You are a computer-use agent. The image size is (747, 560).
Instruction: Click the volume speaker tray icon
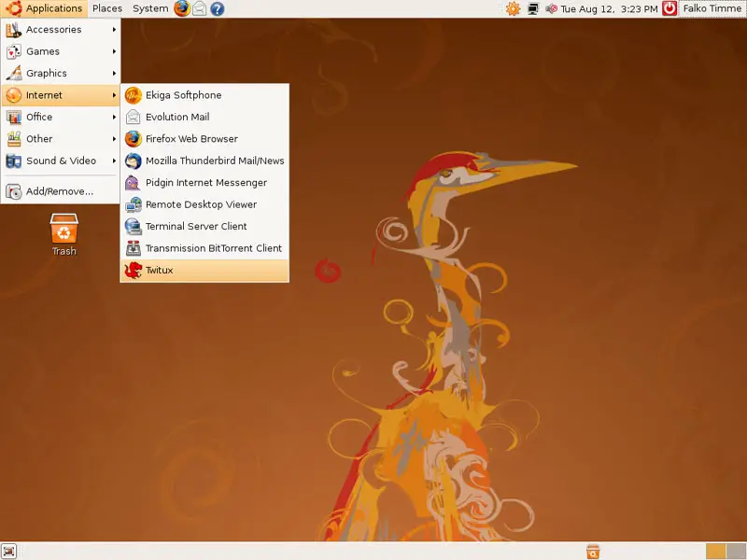click(551, 8)
